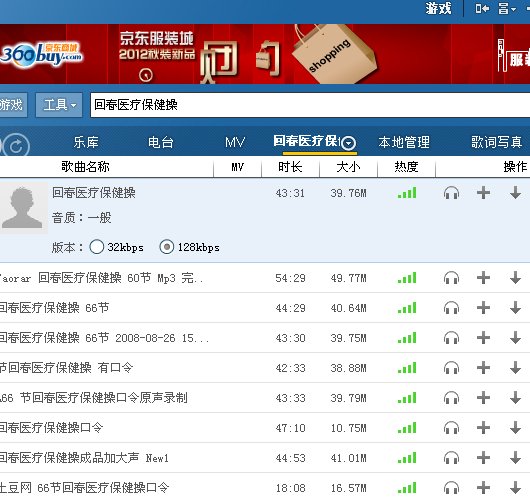Screen dimensions: 530x502
Task: Add the 16.57M song to playlist
Action: point(483,487)
